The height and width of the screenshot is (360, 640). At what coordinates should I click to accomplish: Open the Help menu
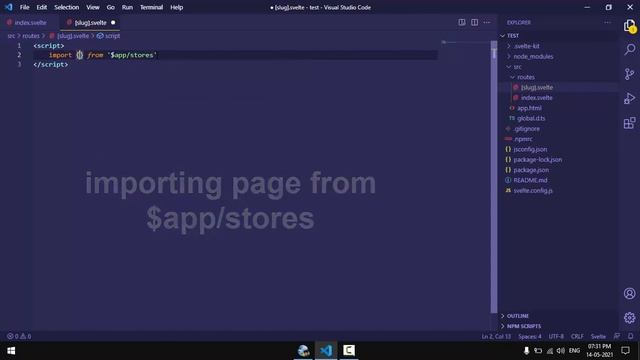(176, 7)
